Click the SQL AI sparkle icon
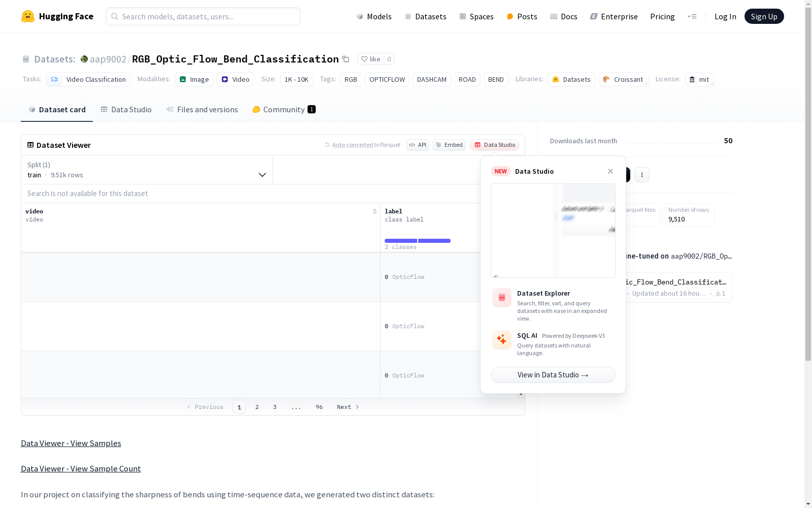 click(502, 340)
